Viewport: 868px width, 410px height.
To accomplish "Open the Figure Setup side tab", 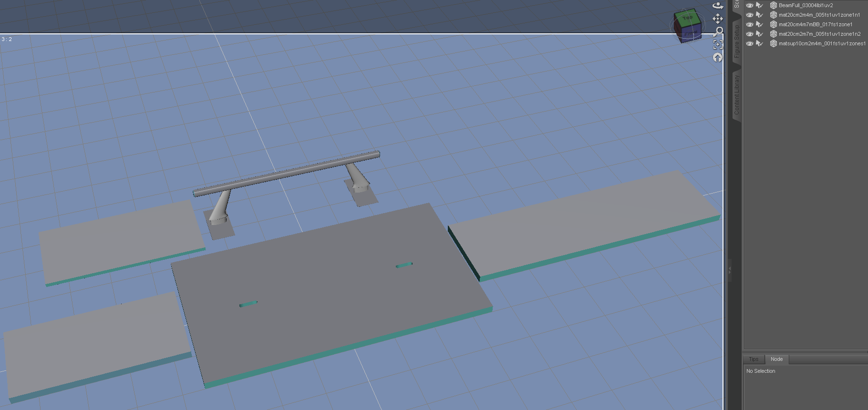I will pyautogui.click(x=736, y=42).
